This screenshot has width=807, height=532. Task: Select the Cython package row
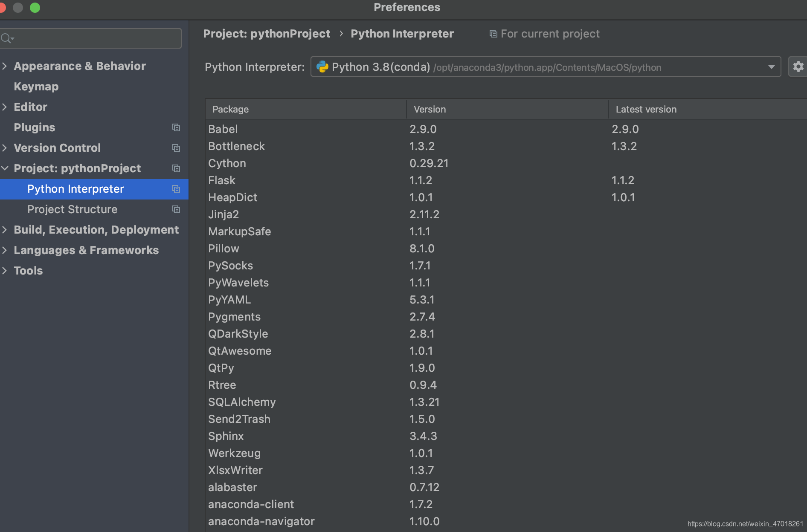coord(506,163)
